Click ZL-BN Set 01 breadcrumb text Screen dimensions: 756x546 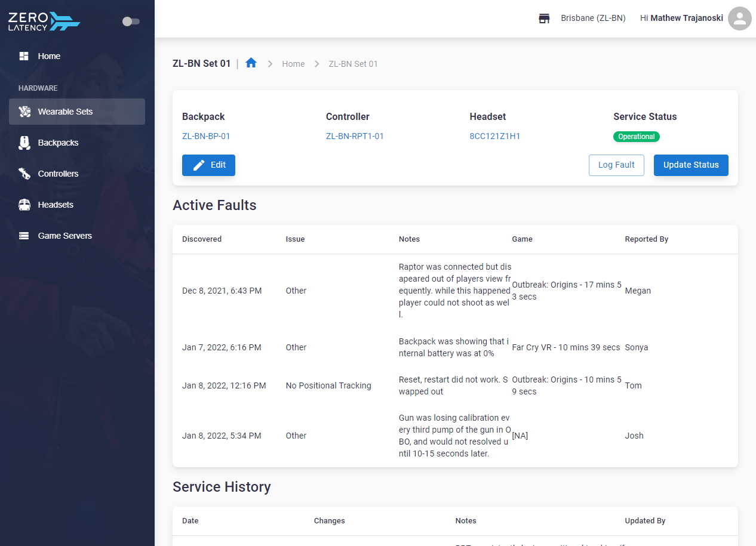[x=353, y=64]
